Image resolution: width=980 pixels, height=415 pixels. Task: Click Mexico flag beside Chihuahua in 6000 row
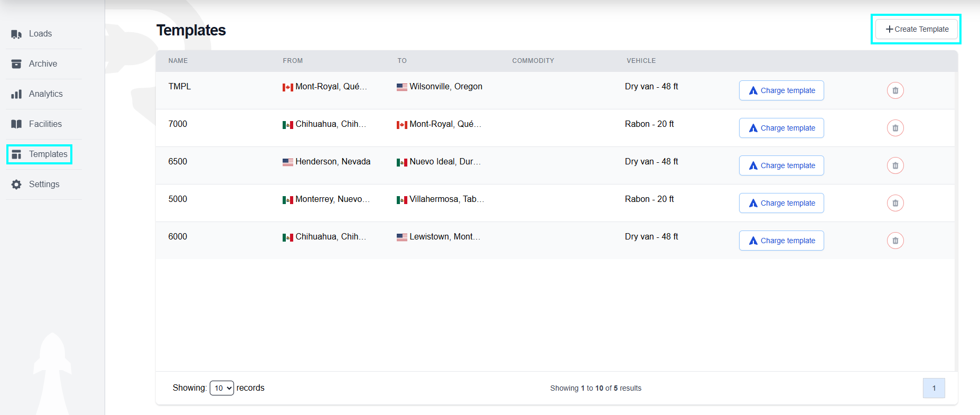click(x=288, y=237)
